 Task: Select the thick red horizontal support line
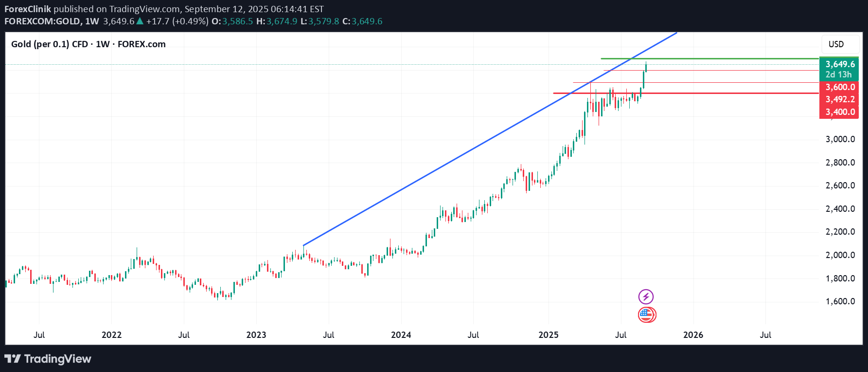[681, 93]
